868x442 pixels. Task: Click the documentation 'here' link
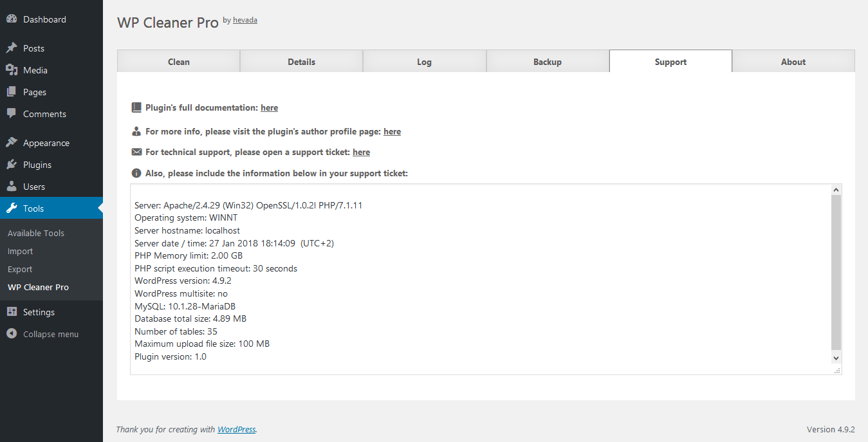click(269, 107)
